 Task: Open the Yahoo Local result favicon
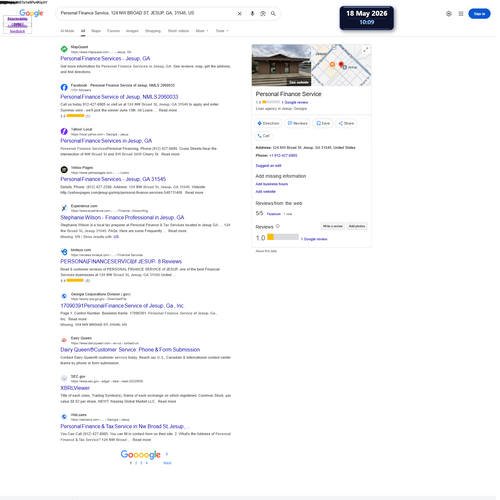point(64,131)
